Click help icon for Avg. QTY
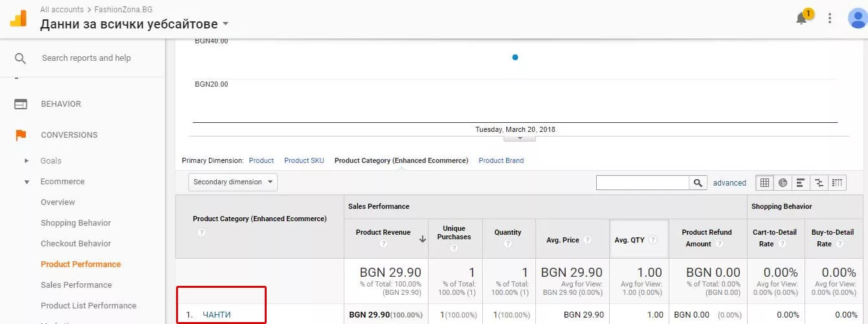The height and width of the screenshot is (324, 868). point(652,240)
